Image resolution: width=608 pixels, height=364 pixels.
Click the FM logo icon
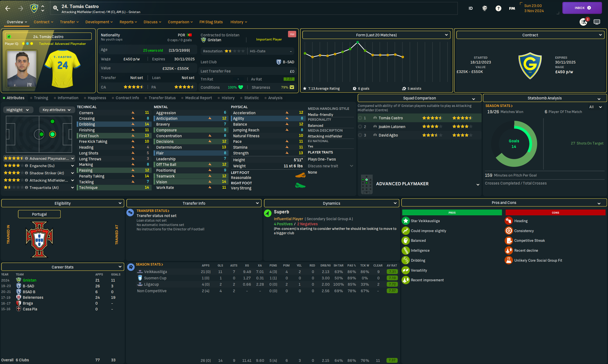pyautogui.click(x=512, y=8)
